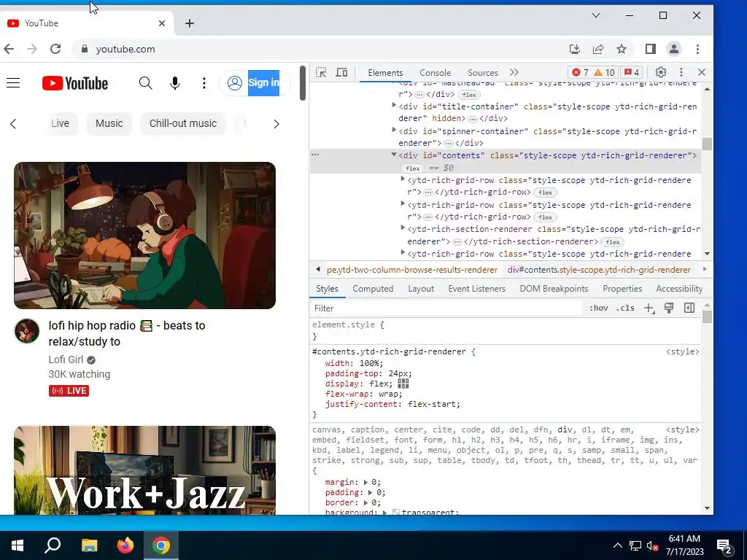
Task: Toggle Chrome side panel icon
Action: click(x=650, y=49)
